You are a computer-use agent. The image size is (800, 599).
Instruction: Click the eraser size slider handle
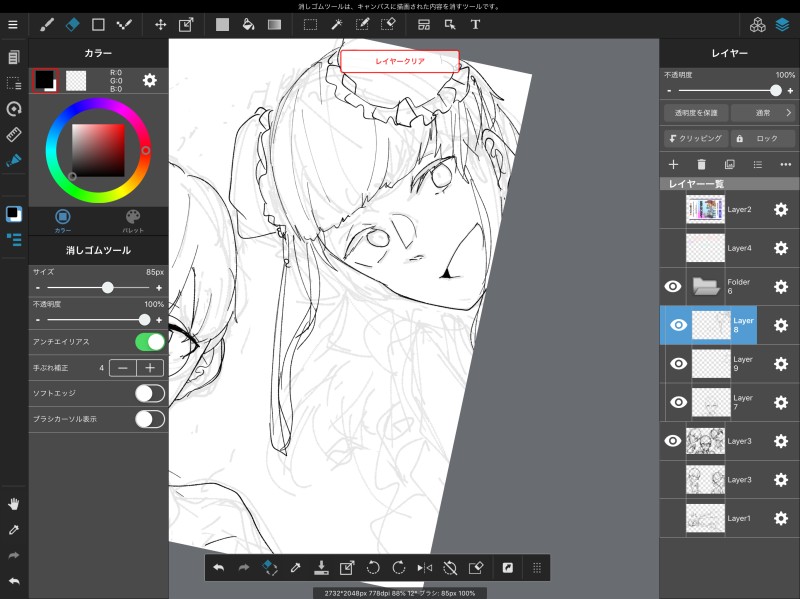tap(108, 288)
